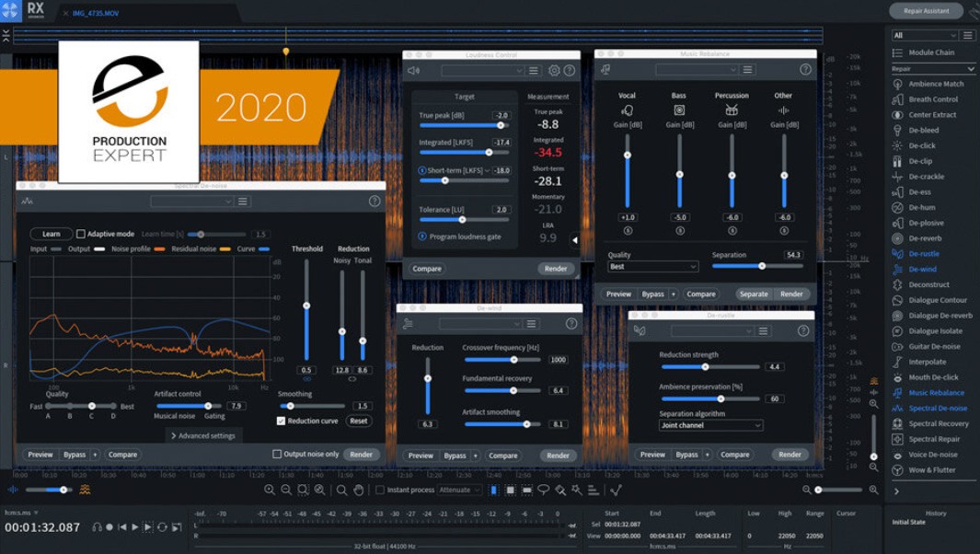The image size is (980, 554).
Task: Click Preview in the De-rustle window
Action: pyautogui.click(x=652, y=455)
